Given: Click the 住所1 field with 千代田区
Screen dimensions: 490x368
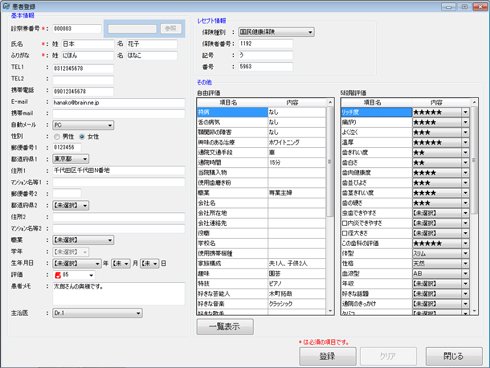Looking at the screenshot, I should coord(118,171).
